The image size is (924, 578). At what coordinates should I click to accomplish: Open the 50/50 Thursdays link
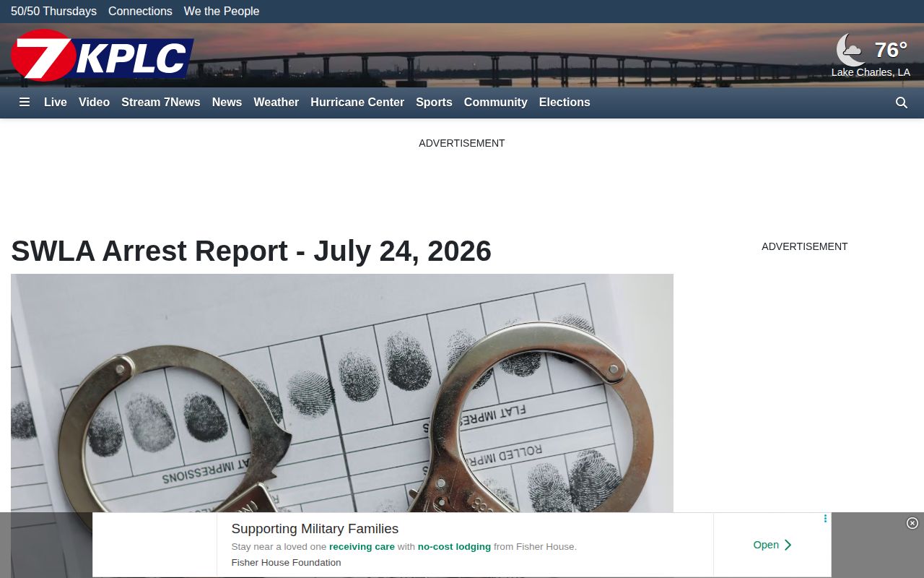53,12
